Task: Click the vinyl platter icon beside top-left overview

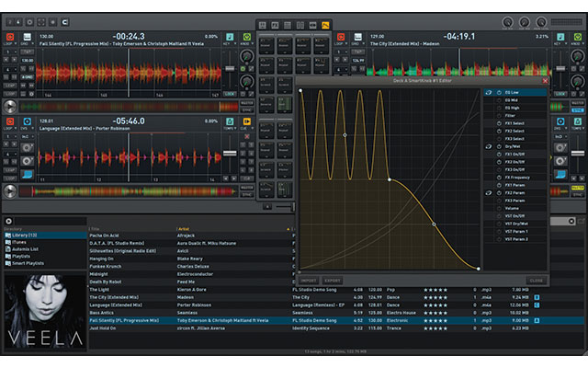Action: point(9,107)
